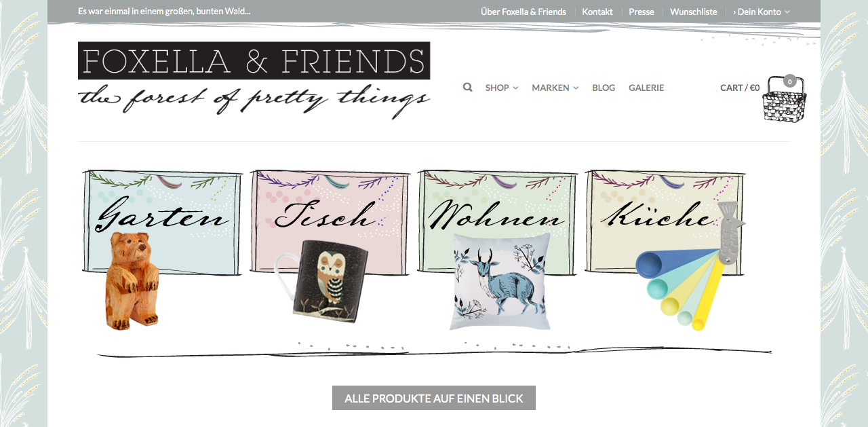Expand the Dein Konto dropdown

762,12
